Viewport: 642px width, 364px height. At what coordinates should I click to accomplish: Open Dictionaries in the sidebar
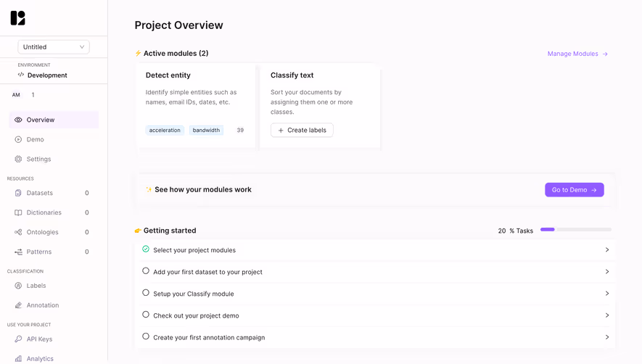pyautogui.click(x=54, y=212)
